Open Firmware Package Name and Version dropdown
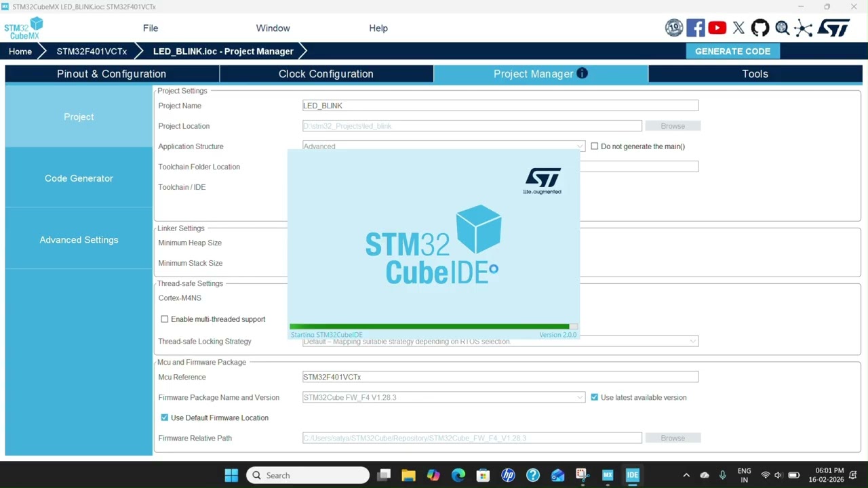The image size is (868, 488). coord(443,397)
